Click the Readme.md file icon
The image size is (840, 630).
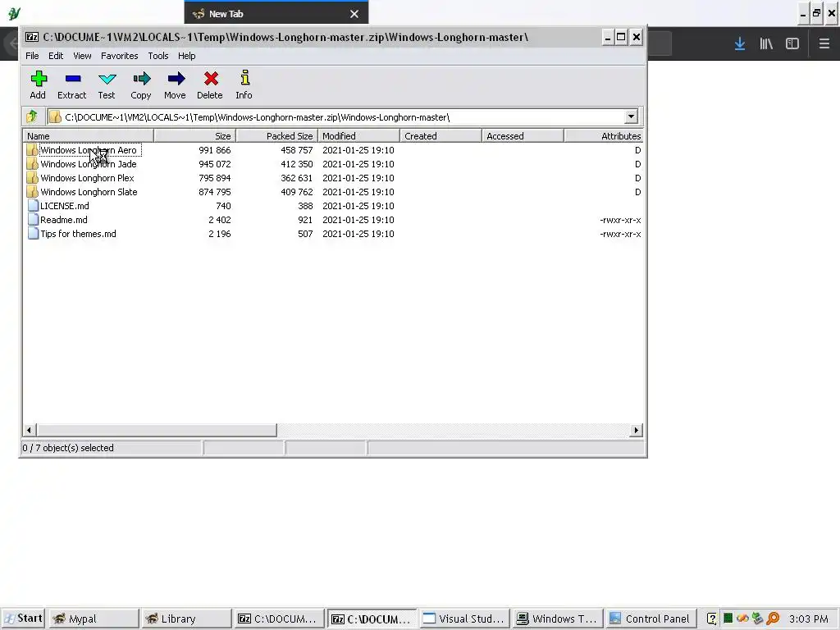33,220
